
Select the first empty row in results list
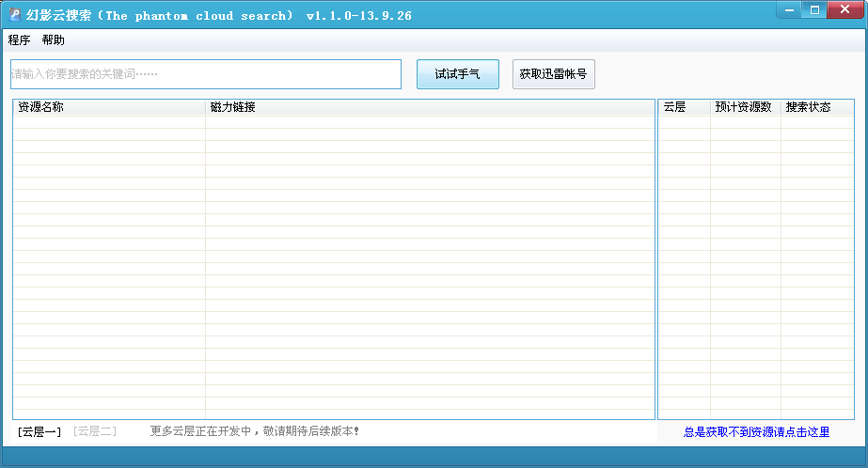[334, 122]
